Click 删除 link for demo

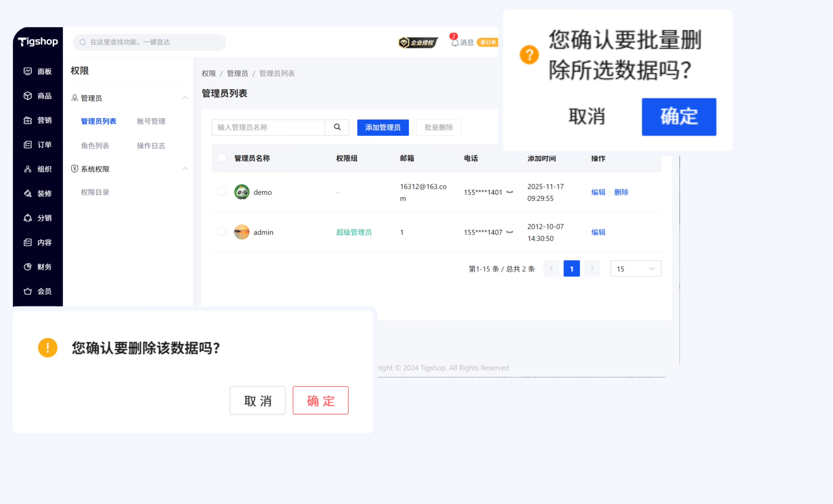click(621, 192)
